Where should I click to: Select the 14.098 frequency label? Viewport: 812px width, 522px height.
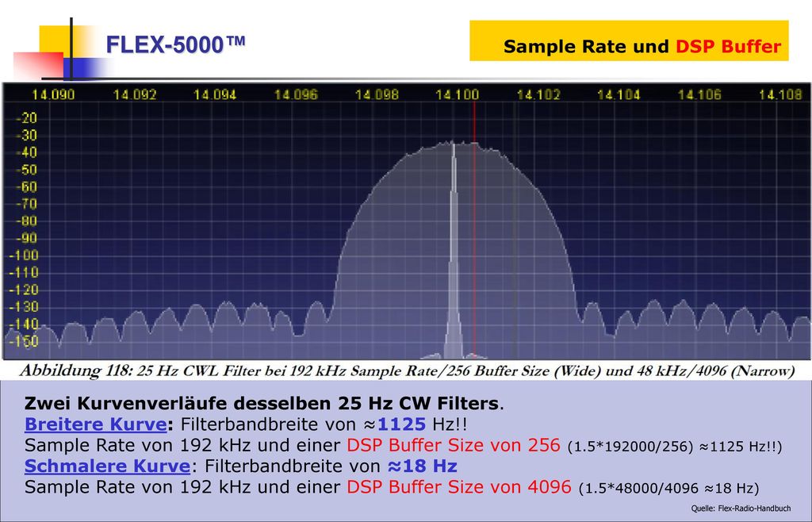click(x=377, y=94)
